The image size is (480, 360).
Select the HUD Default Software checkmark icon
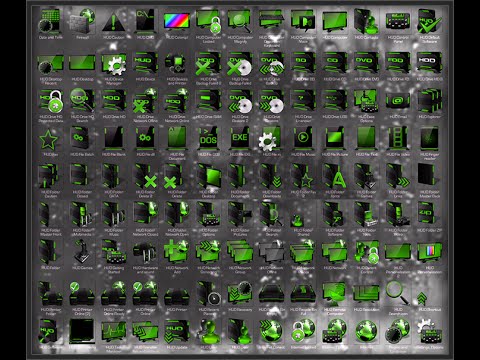point(429,22)
